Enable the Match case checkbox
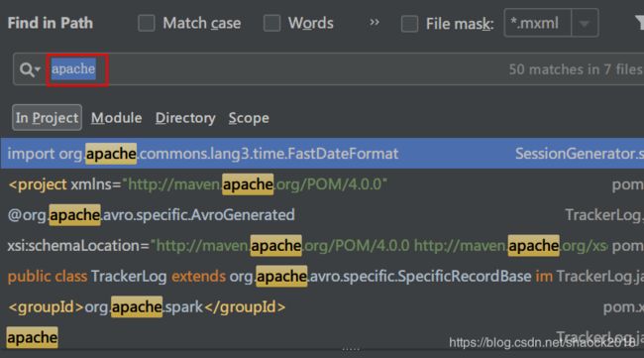 coord(147,23)
